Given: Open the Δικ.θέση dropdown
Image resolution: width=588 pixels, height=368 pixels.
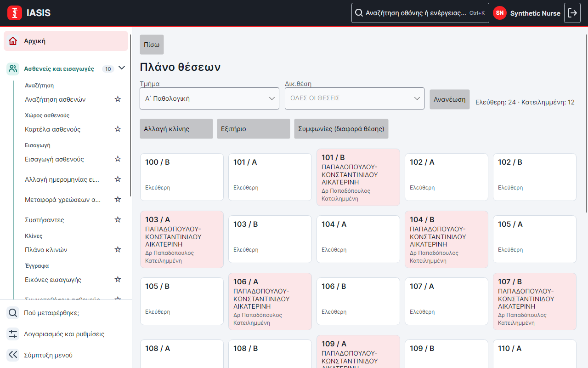Looking at the screenshot, I should pos(355,98).
